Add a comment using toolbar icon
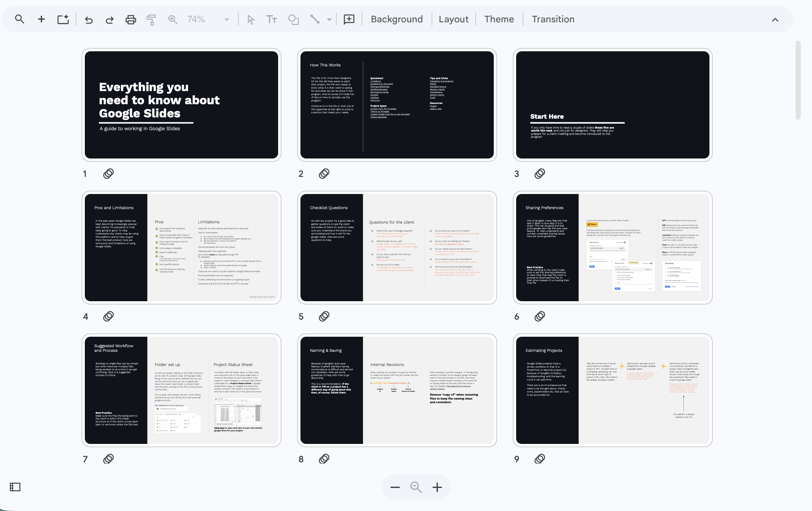The height and width of the screenshot is (511, 812). coord(349,19)
